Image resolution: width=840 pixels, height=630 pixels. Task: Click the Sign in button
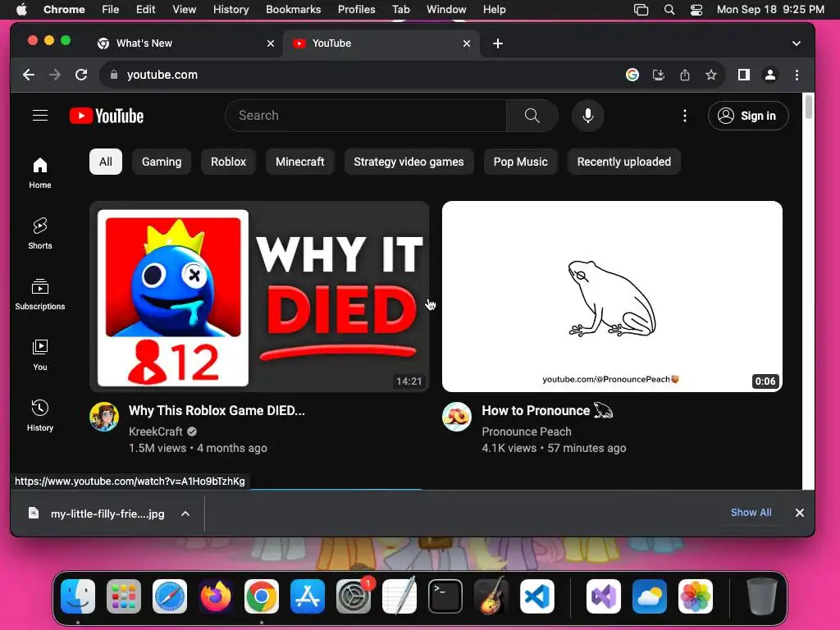748,116
